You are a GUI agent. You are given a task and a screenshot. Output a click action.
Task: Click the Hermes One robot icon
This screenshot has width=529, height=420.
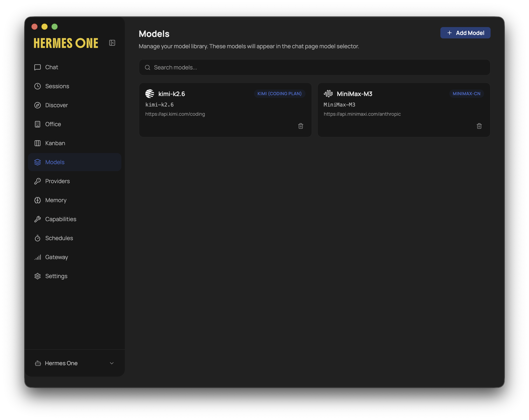(x=38, y=363)
